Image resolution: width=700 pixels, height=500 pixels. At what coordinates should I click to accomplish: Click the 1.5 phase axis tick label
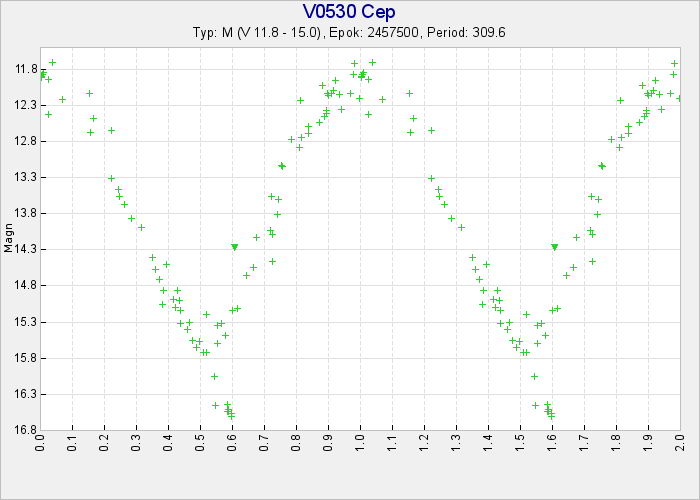[x=520, y=444]
